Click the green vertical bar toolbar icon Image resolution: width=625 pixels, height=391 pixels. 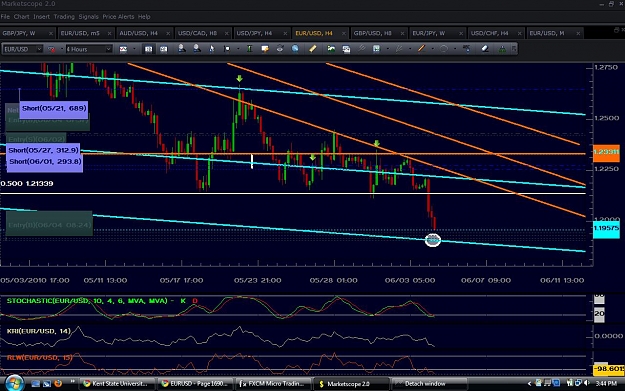[x=250, y=49]
